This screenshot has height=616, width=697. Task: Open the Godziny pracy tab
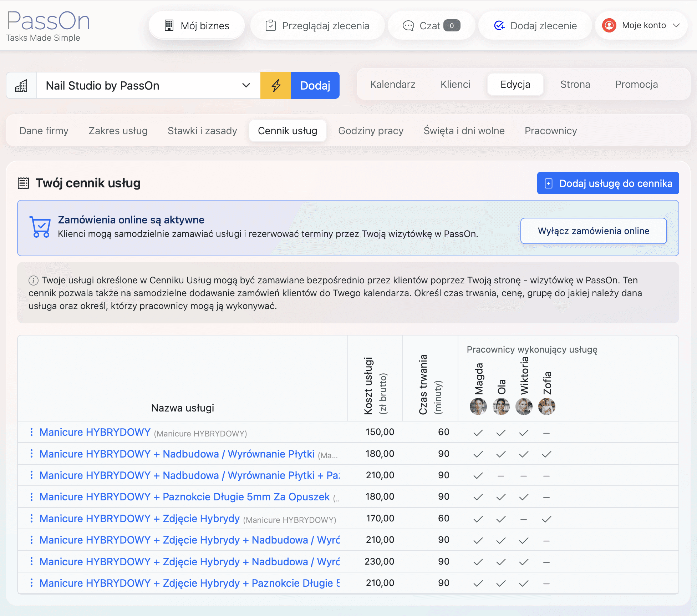coord(371,131)
